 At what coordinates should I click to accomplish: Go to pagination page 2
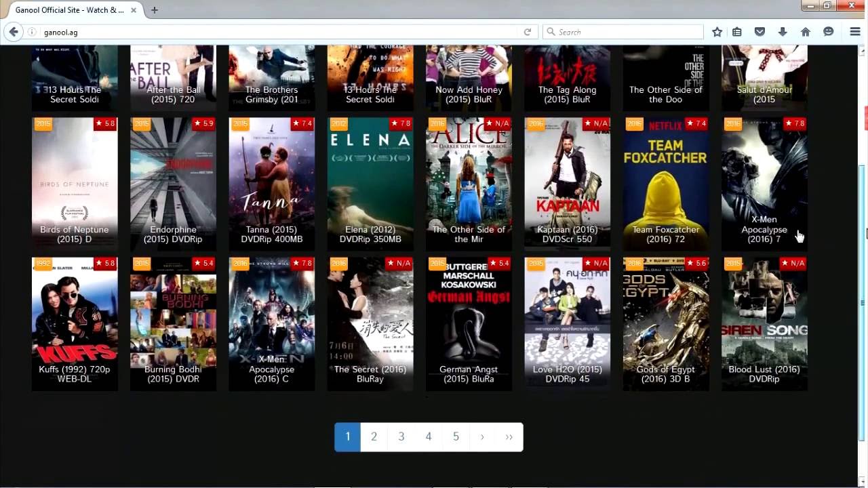[x=374, y=436]
